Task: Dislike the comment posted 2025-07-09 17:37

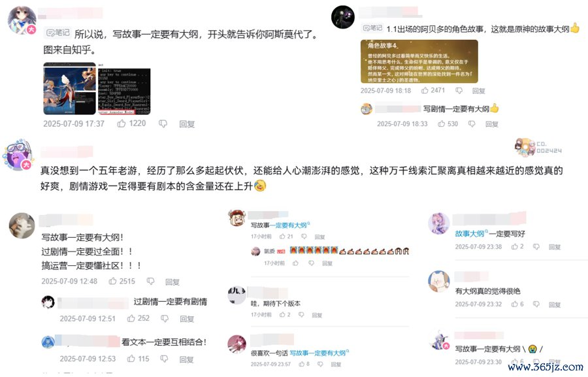Action: pos(163,123)
